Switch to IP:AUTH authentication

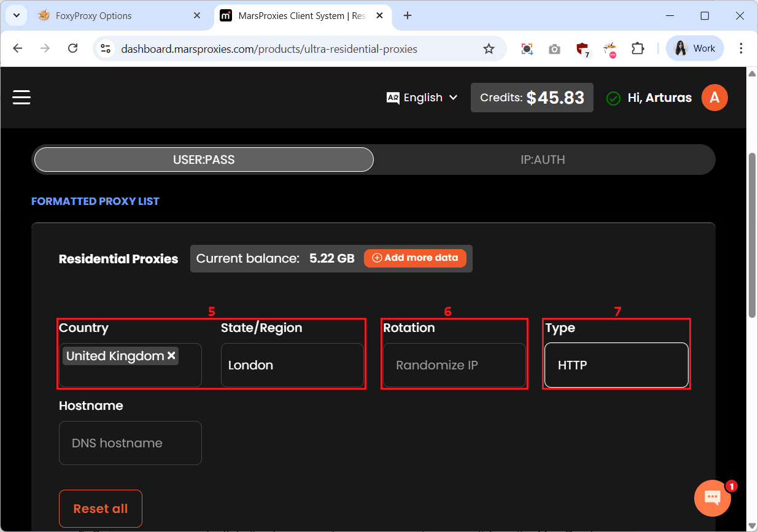click(x=543, y=160)
